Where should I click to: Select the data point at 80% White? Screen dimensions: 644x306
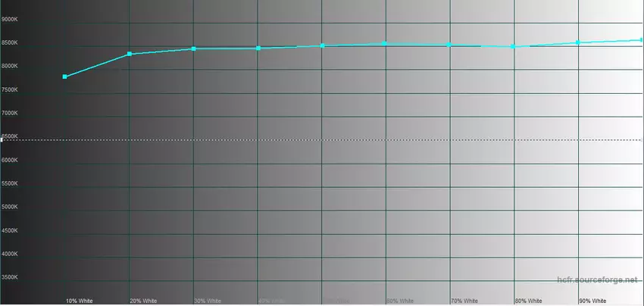[x=514, y=46]
